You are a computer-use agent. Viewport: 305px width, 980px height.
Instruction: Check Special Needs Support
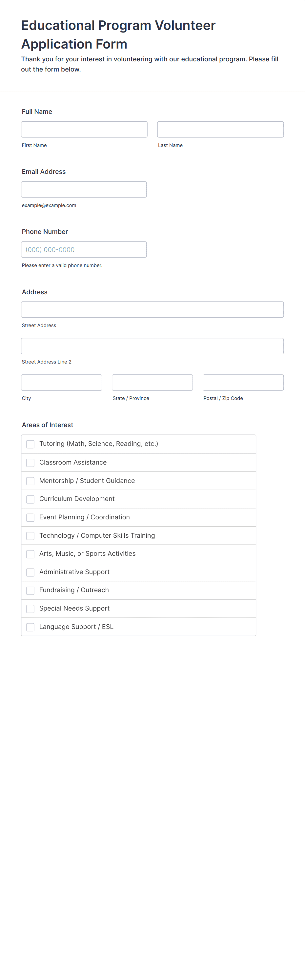tap(30, 609)
